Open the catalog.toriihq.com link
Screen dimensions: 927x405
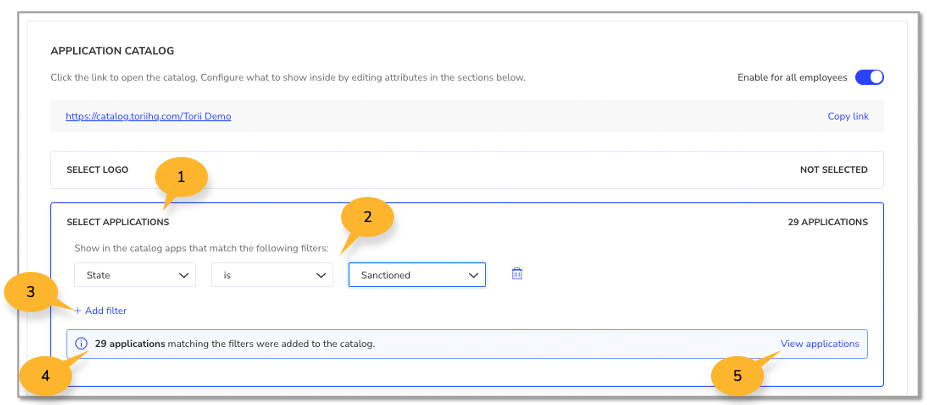click(x=148, y=116)
